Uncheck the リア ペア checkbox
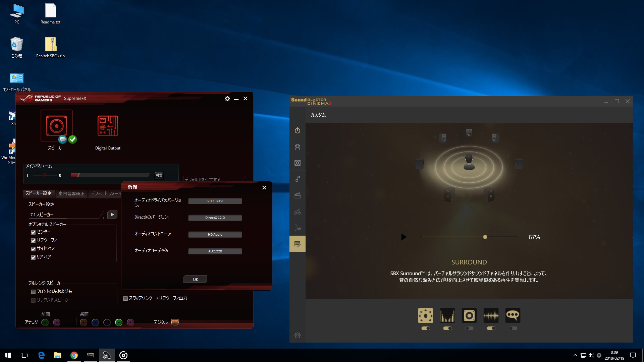The image size is (644, 362). click(x=33, y=257)
